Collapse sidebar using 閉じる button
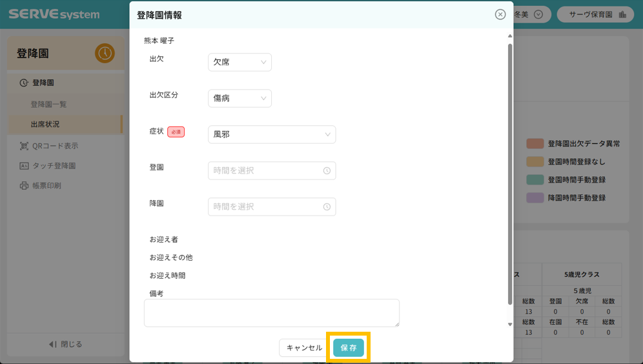643x364 pixels. point(65,344)
